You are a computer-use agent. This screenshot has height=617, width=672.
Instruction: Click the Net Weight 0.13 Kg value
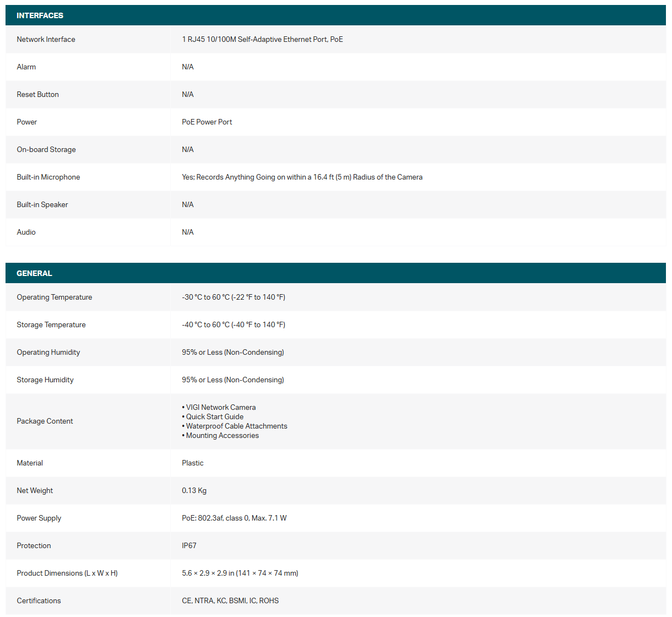(194, 490)
